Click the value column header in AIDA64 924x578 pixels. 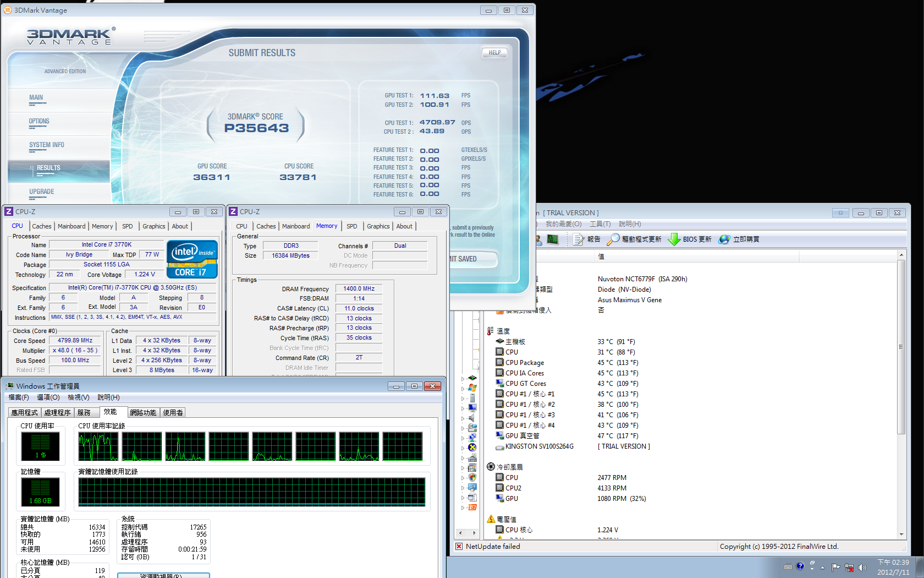click(x=696, y=257)
